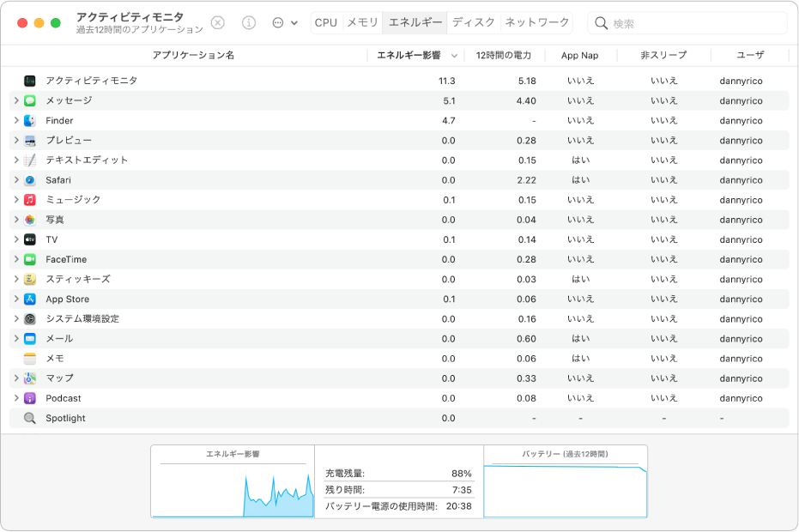Click the 写真 app icon
Image resolution: width=799 pixels, height=532 pixels.
(x=30, y=220)
